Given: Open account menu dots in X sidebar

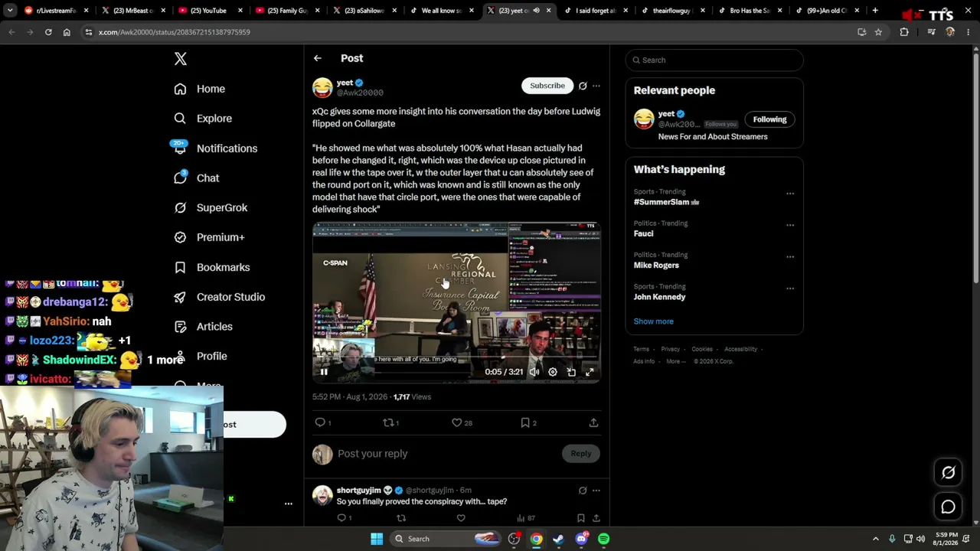Looking at the screenshot, I should pyautogui.click(x=289, y=504).
